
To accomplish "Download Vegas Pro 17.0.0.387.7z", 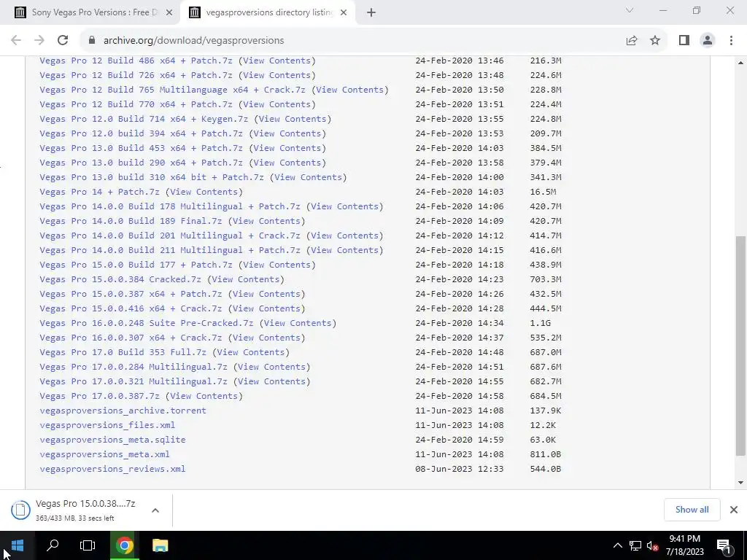I will pyautogui.click(x=99, y=396).
